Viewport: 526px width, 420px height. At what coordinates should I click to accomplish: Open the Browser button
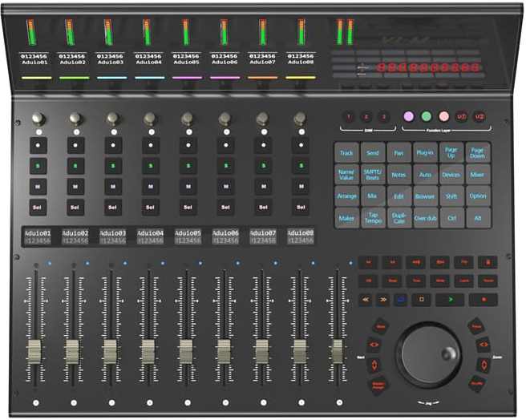point(426,196)
